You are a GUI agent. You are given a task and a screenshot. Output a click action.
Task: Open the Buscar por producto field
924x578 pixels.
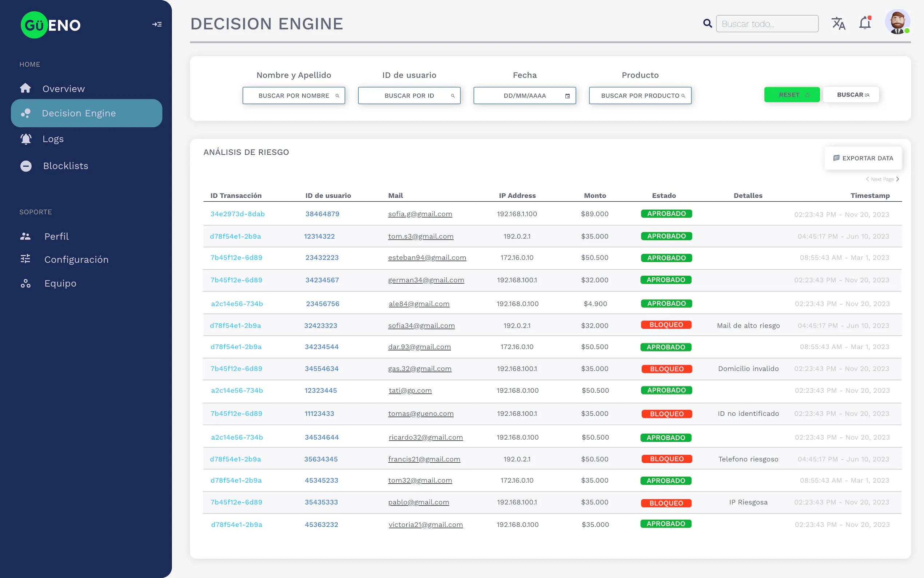(x=640, y=96)
